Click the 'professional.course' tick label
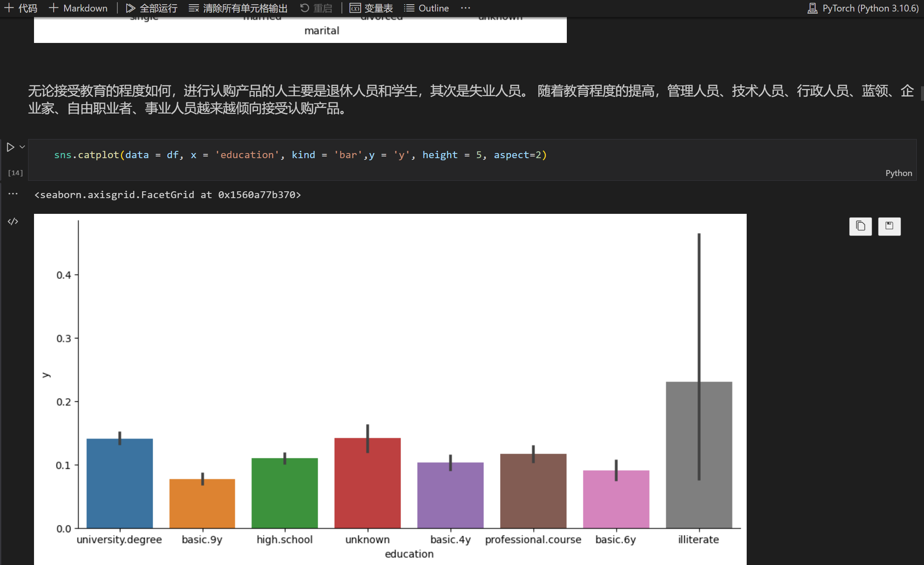This screenshot has width=924, height=565. [x=533, y=539]
